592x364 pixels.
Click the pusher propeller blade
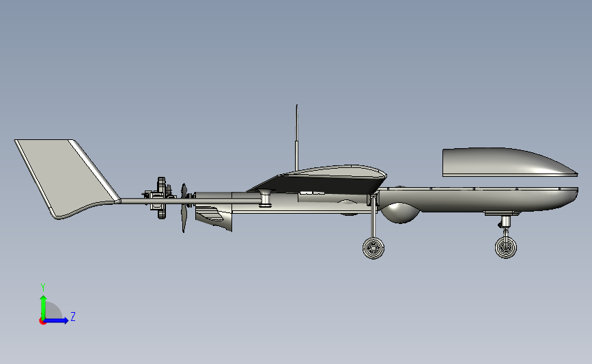(184, 208)
